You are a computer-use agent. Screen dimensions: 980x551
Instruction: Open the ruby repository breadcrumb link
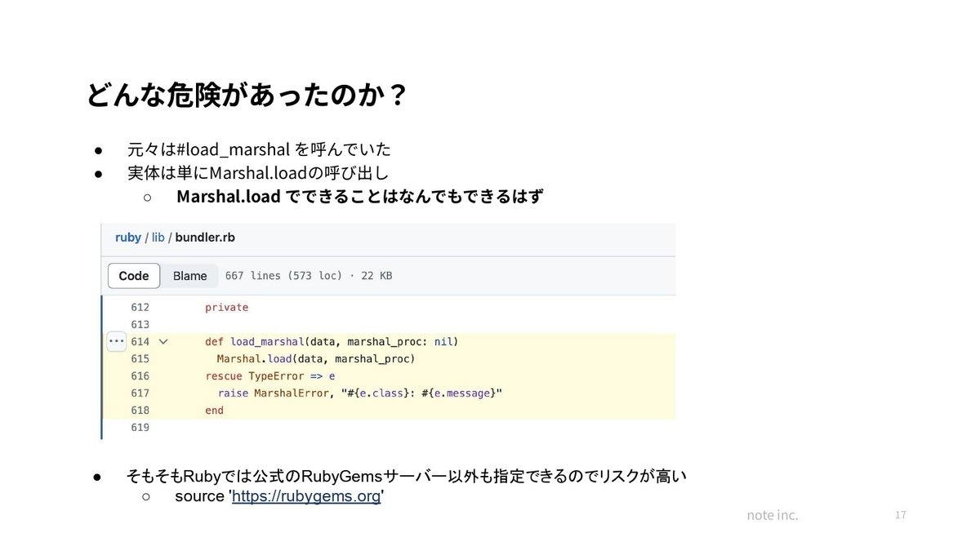tap(127, 237)
